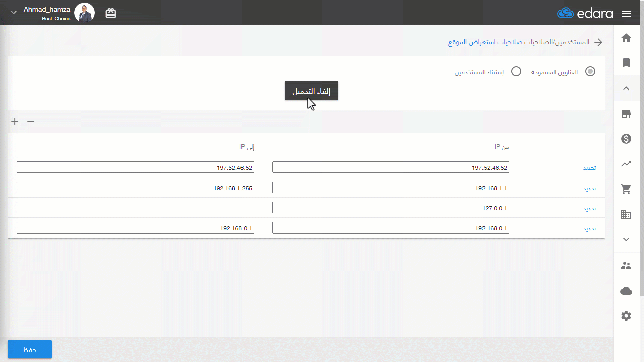Image resolution: width=644 pixels, height=362 pixels.
Task: Click تحديد for the 192.168.0.1 row
Action: coord(589,228)
